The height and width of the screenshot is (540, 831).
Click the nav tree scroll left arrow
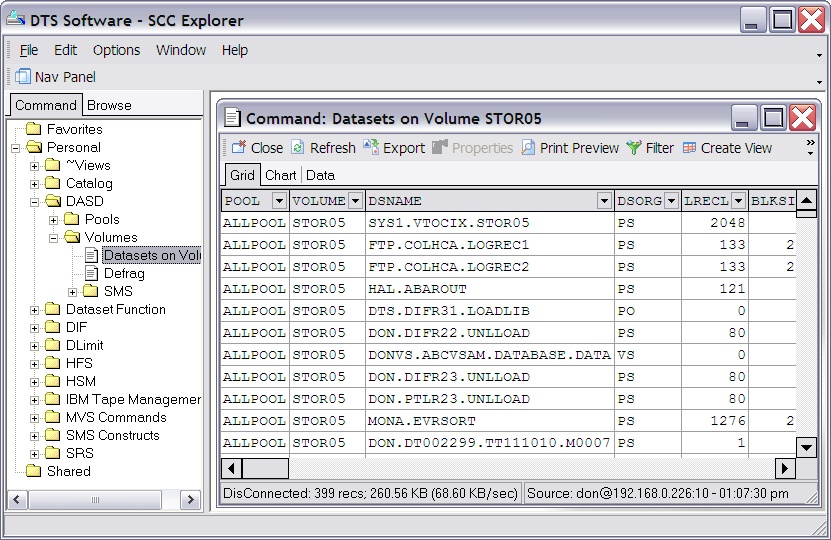pyautogui.click(x=17, y=499)
